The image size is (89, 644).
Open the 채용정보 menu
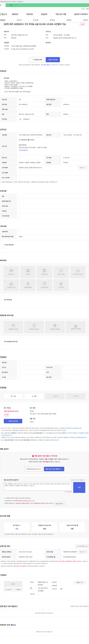15,14
